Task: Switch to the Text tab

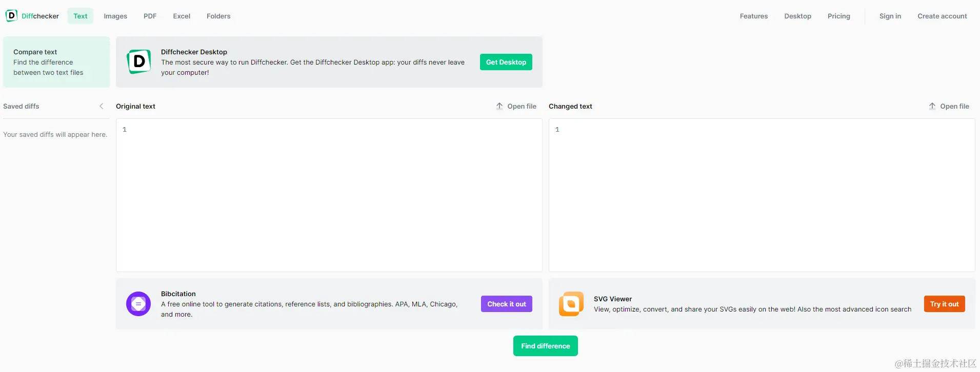Action: [x=81, y=16]
